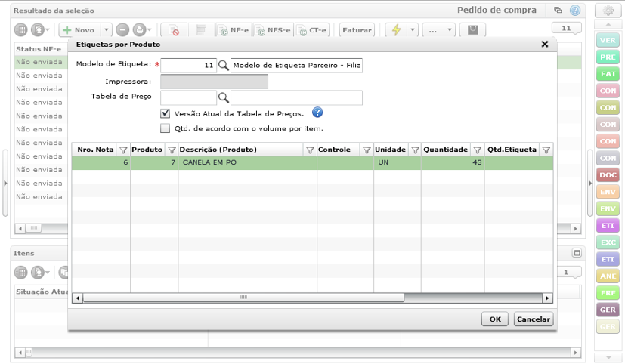
Task: Click the dialog grid scroll right arrow
Action: [x=547, y=298]
